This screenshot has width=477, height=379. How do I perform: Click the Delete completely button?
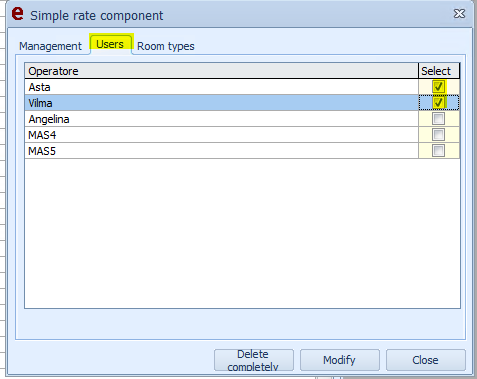point(254,360)
